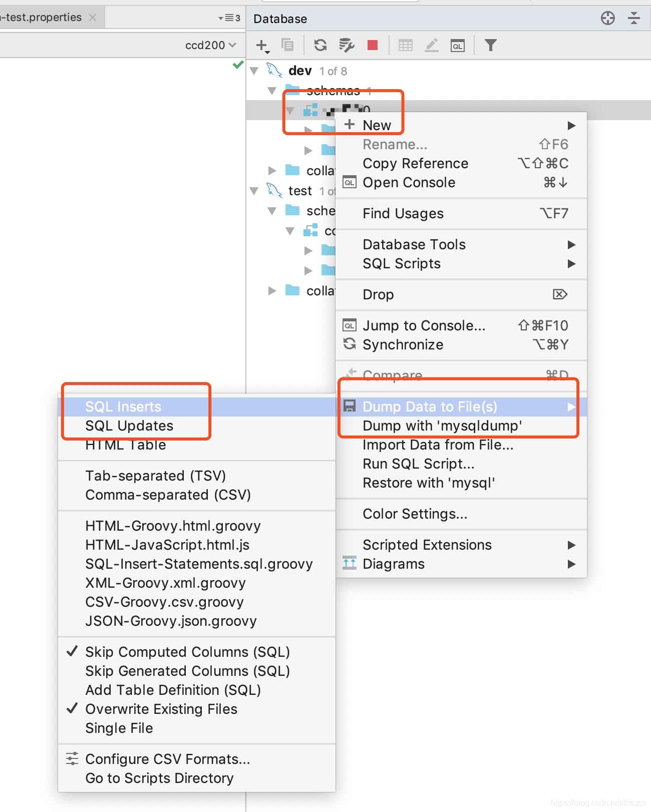
Task: Toggle Single File option
Action: [x=197, y=728]
